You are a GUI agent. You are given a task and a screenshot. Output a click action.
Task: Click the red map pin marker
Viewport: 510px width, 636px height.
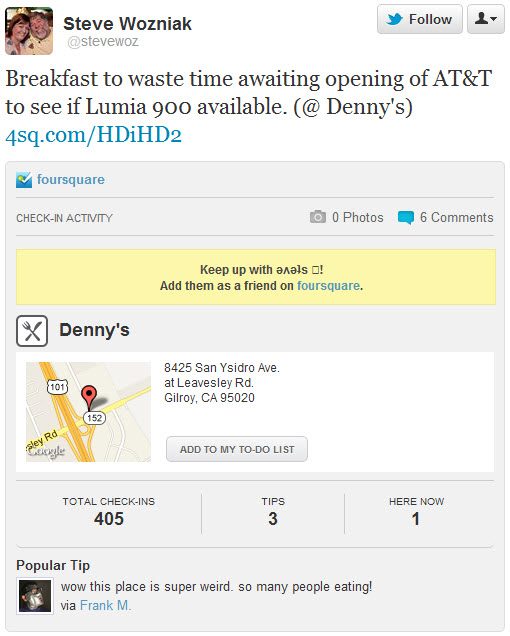pyautogui.click(x=89, y=396)
